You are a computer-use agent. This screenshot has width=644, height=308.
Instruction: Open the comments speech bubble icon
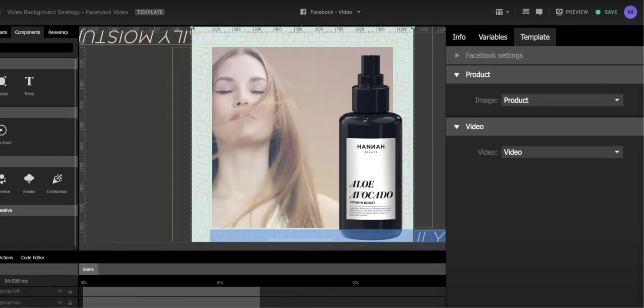(539, 12)
